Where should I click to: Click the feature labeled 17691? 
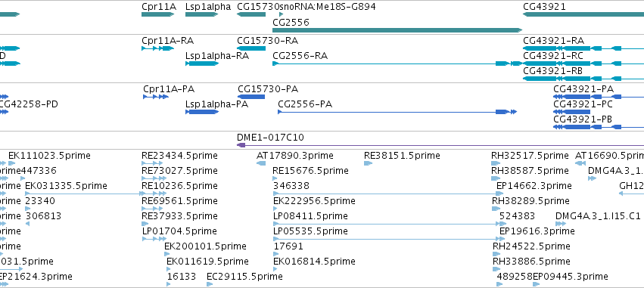(288, 246)
